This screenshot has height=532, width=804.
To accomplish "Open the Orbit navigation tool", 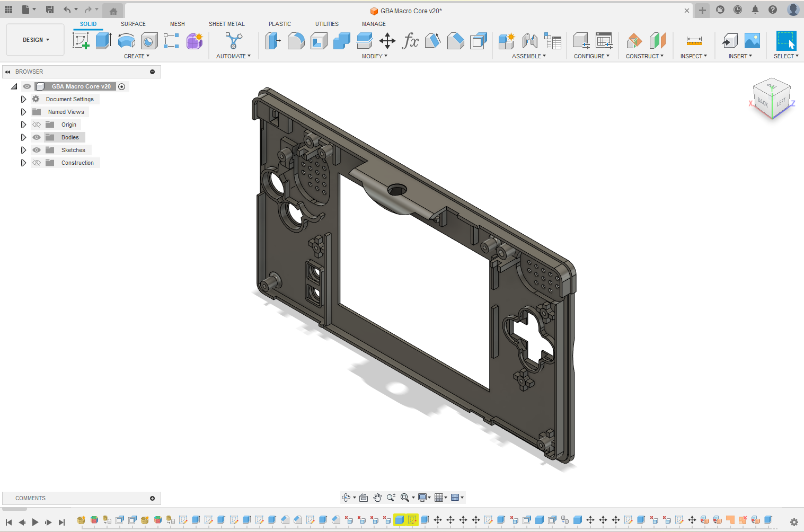I will coord(346,498).
